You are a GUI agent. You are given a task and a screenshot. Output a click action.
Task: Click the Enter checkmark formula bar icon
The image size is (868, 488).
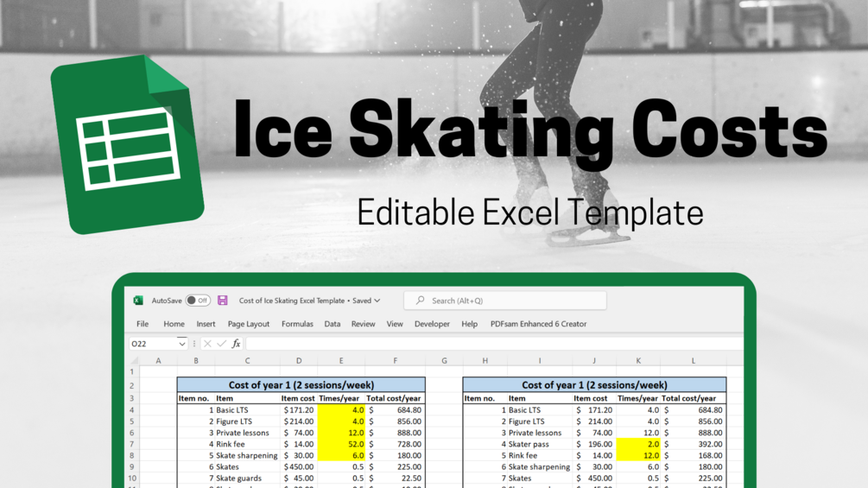(221, 344)
